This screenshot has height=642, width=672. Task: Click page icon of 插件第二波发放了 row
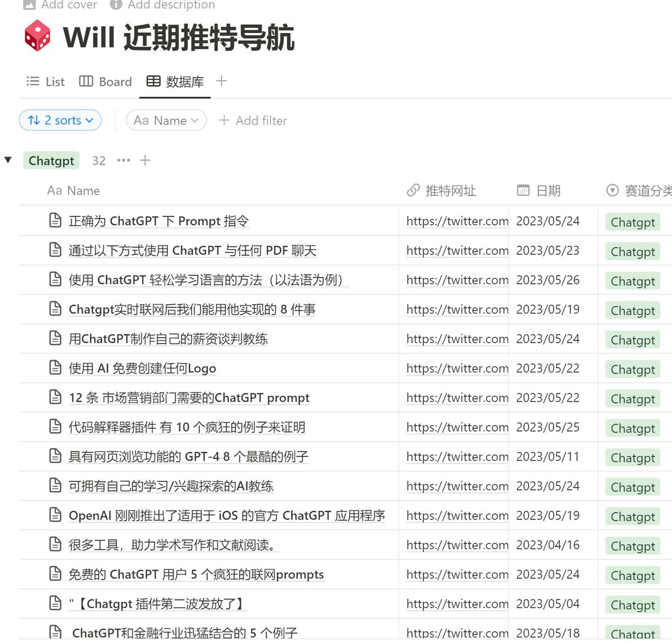click(x=55, y=603)
